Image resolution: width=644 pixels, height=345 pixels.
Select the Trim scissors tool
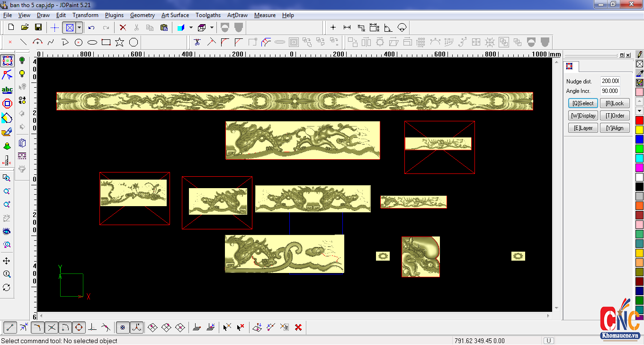tap(197, 42)
